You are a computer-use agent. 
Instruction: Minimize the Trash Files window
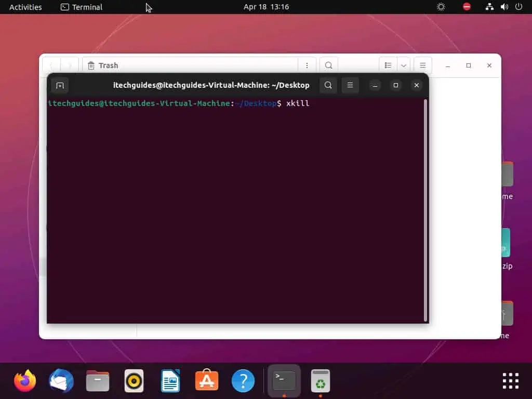[x=447, y=65]
